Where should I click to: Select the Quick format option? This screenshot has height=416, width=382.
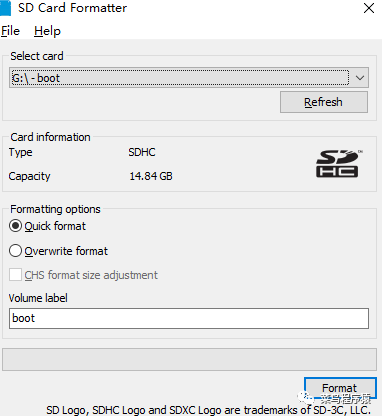[15, 226]
